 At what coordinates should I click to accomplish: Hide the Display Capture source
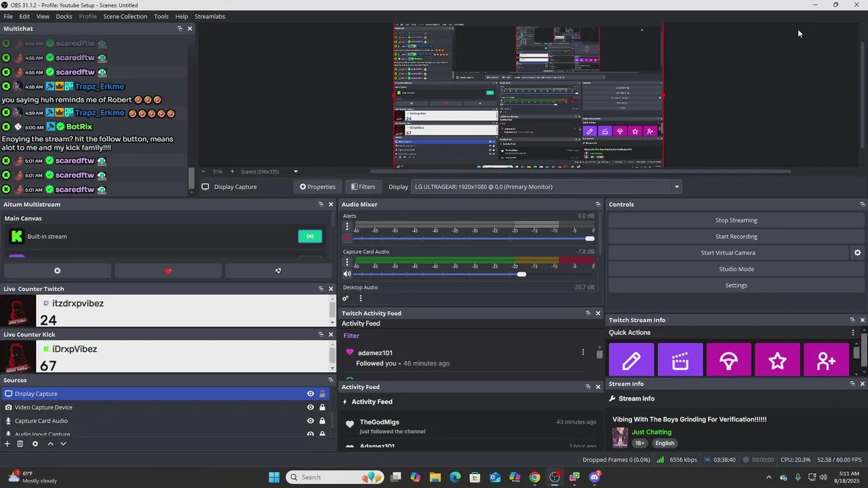(311, 394)
